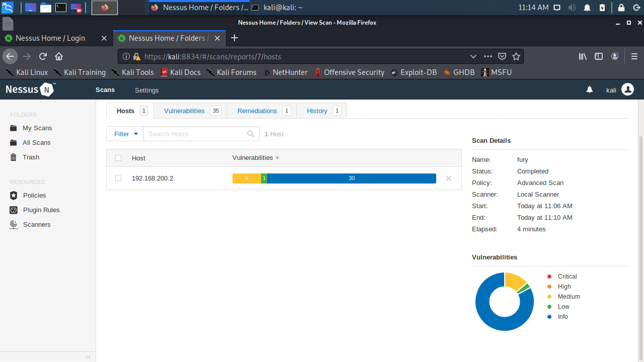Open the Exploit-DB bookmark

pyautogui.click(x=414, y=72)
